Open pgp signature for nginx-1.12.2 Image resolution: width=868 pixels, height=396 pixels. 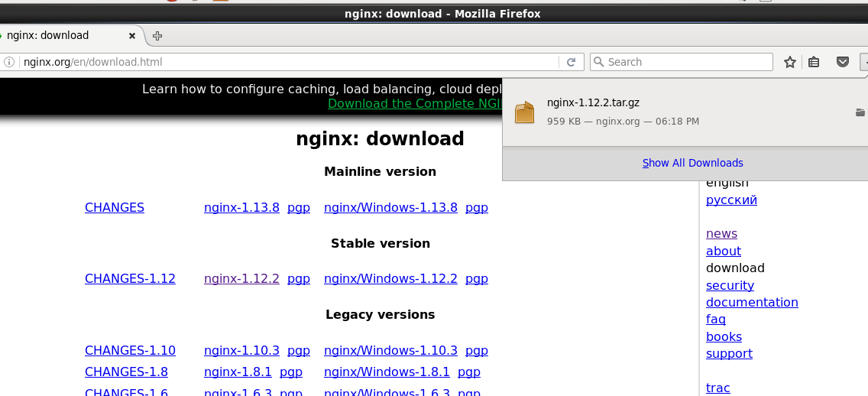tap(298, 279)
